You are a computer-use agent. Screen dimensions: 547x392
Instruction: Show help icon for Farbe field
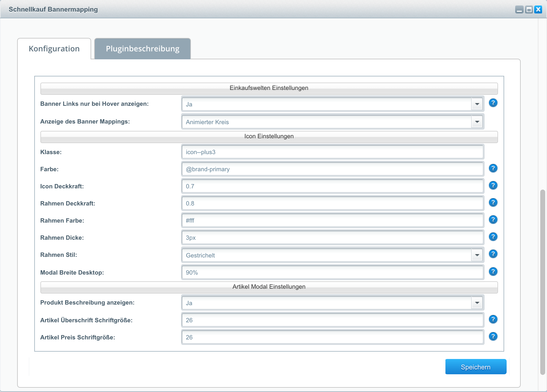coord(493,168)
